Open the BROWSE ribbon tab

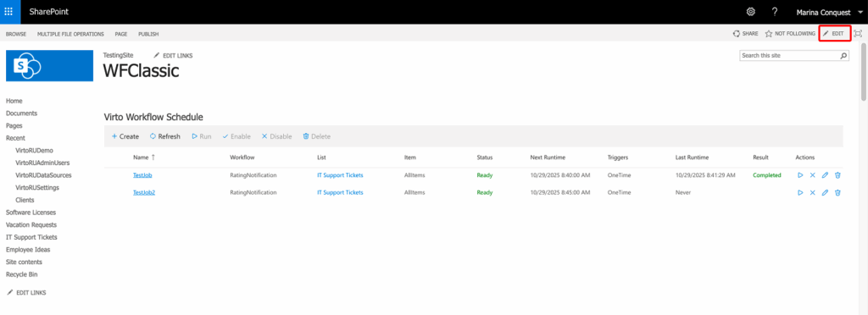pyautogui.click(x=16, y=34)
